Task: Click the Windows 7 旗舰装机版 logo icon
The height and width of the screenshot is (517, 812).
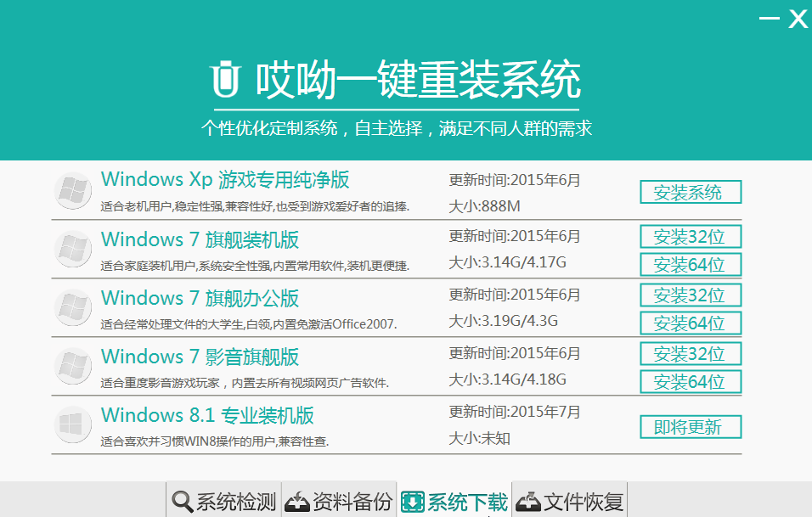Action: 72,248
